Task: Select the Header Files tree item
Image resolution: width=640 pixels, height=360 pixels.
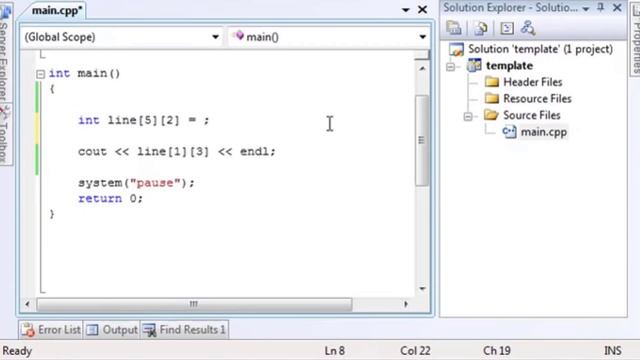Action: point(533,82)
